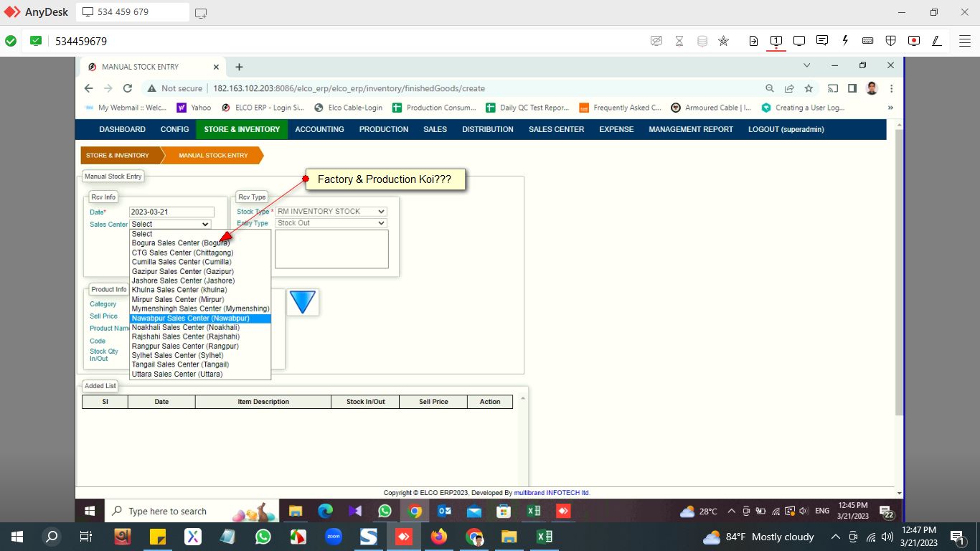Open Sales Center dropdown
Image resolution: width=980 pixels, height=551 pixels.
[x=170, y=225]
